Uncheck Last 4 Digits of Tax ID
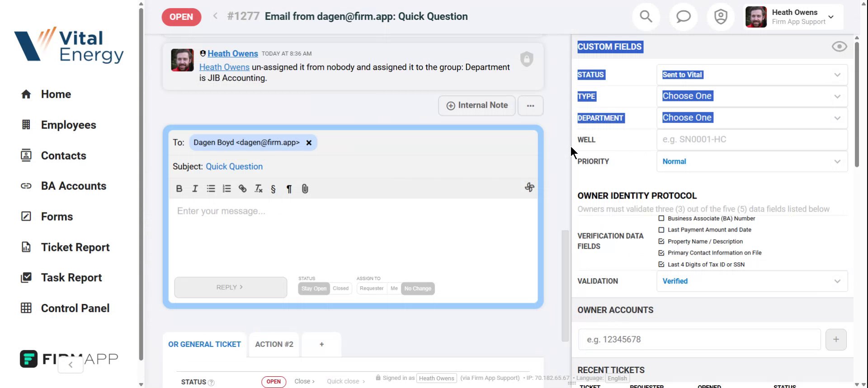868x388 pixels. coord(661,265)
